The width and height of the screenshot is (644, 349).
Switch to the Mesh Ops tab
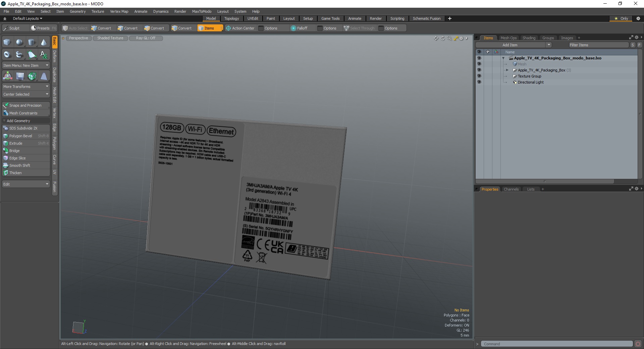[508, 38]
